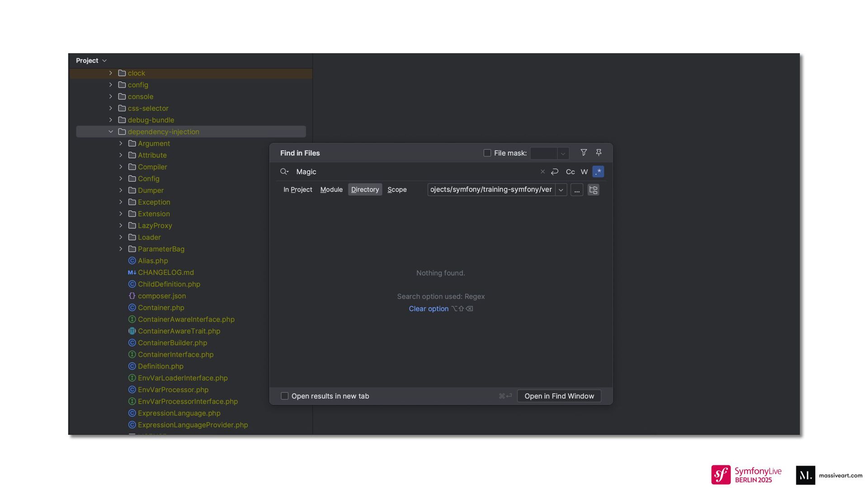Image resolution: width=868 pixels, height=488 pixels.
Task: Select the Attribute folder icon
Action: 132,155
